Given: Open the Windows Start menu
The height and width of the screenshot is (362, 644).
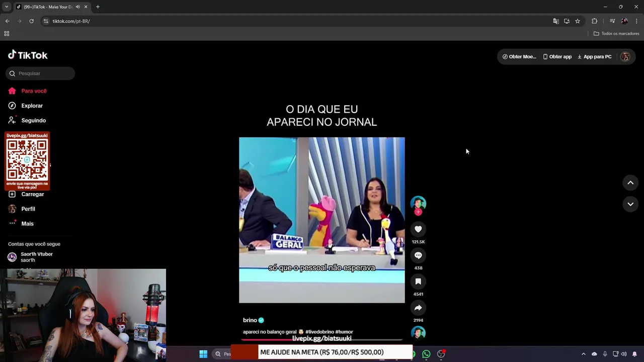Looking at the screenshot, I should click(x=203, y=354).
